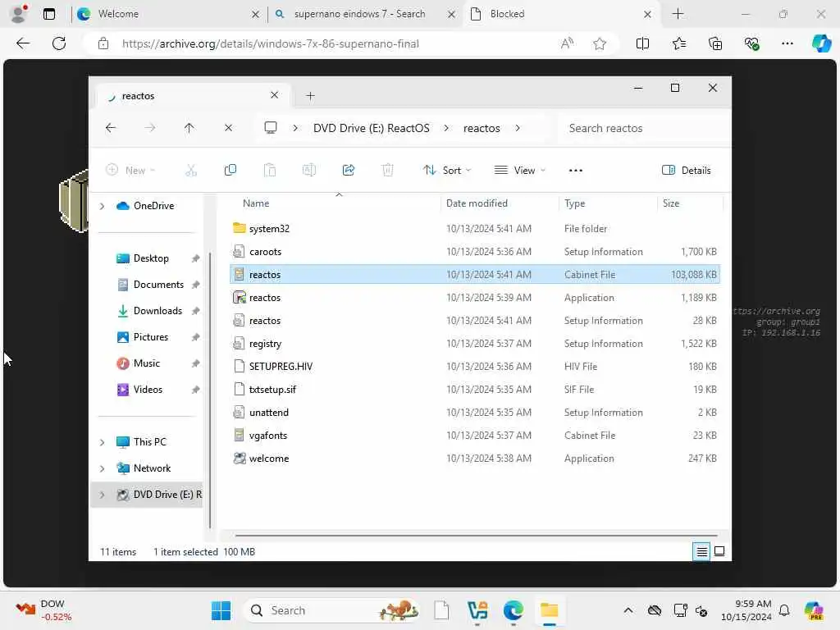Add a new File Explorer tab

[310, 96]
